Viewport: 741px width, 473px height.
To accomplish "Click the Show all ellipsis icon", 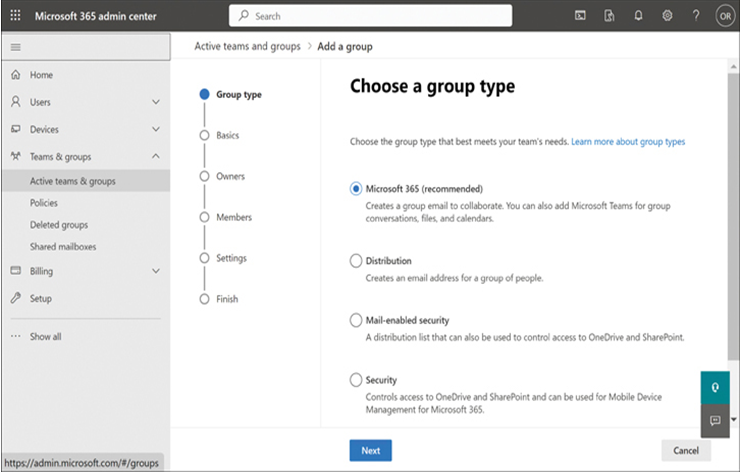I will (16, 336).
